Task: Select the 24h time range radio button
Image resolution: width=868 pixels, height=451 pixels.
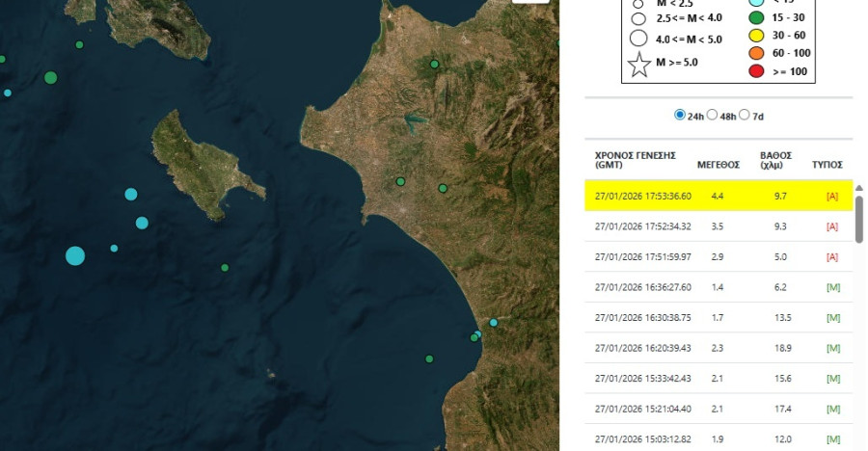Action: tap(680, 116)
